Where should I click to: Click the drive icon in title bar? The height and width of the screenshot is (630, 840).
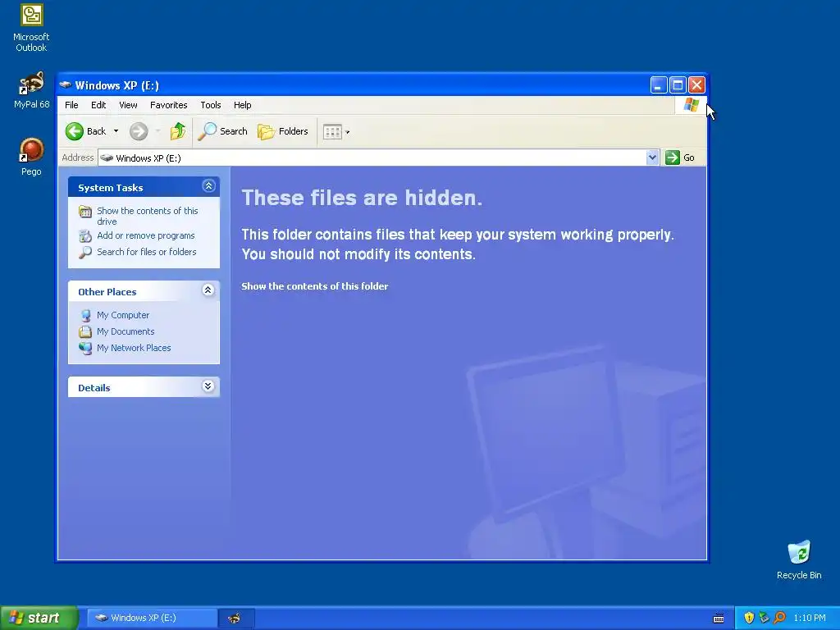point(66,84)
